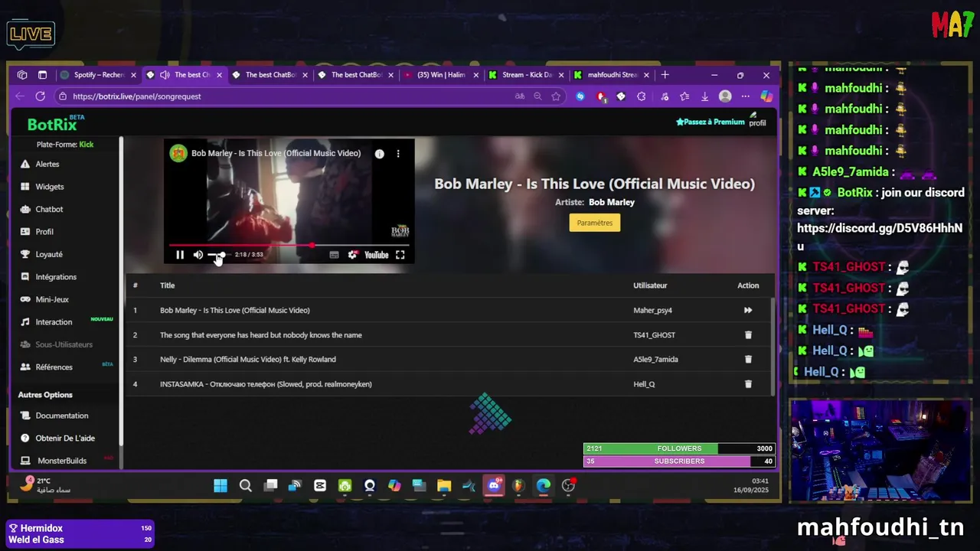Open Interaction in the sidebar
This screenshot has height=551, width=980.
[54, 322]
